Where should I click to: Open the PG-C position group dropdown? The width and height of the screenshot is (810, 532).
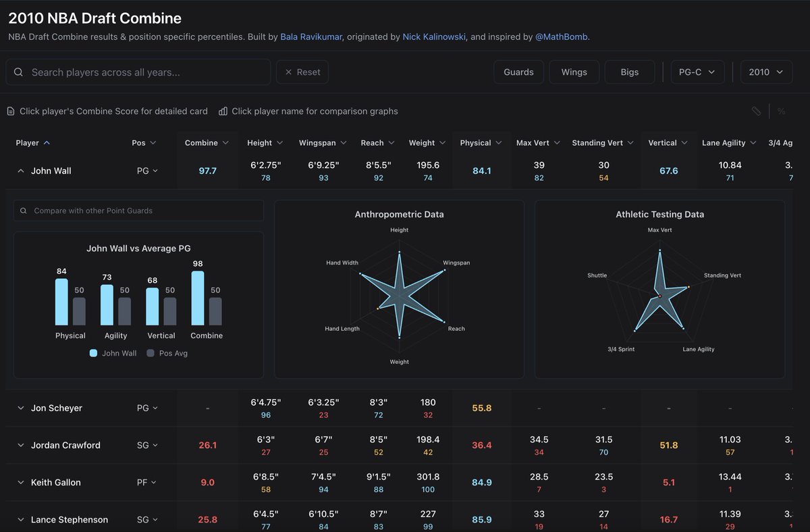[697, 71]
